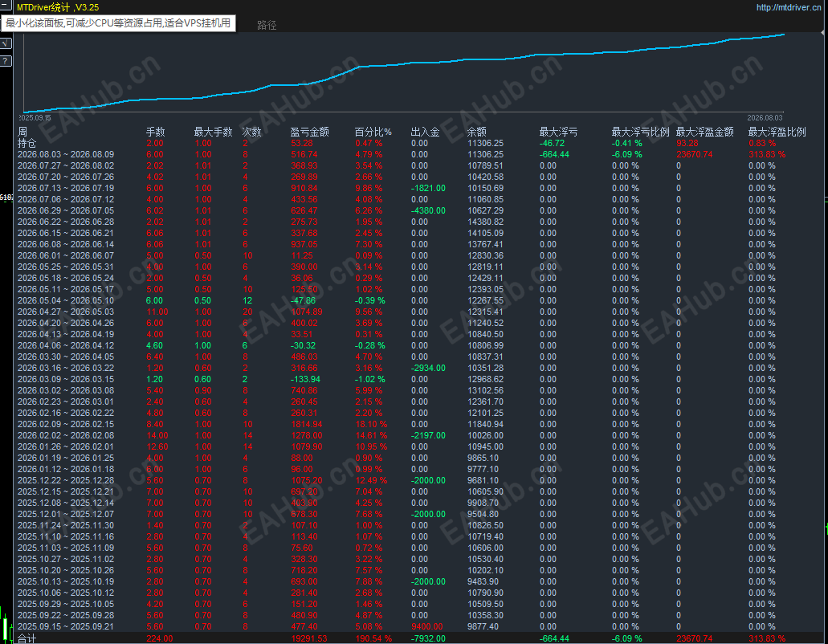This screenshot has width=828, height=644.
Task: Click the 余额 column header
Action: 476,132
